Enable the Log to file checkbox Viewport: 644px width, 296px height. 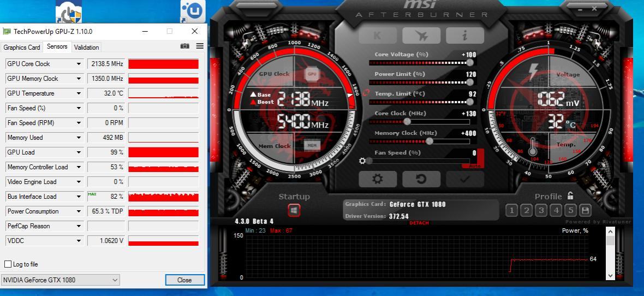tap(8, 264)
